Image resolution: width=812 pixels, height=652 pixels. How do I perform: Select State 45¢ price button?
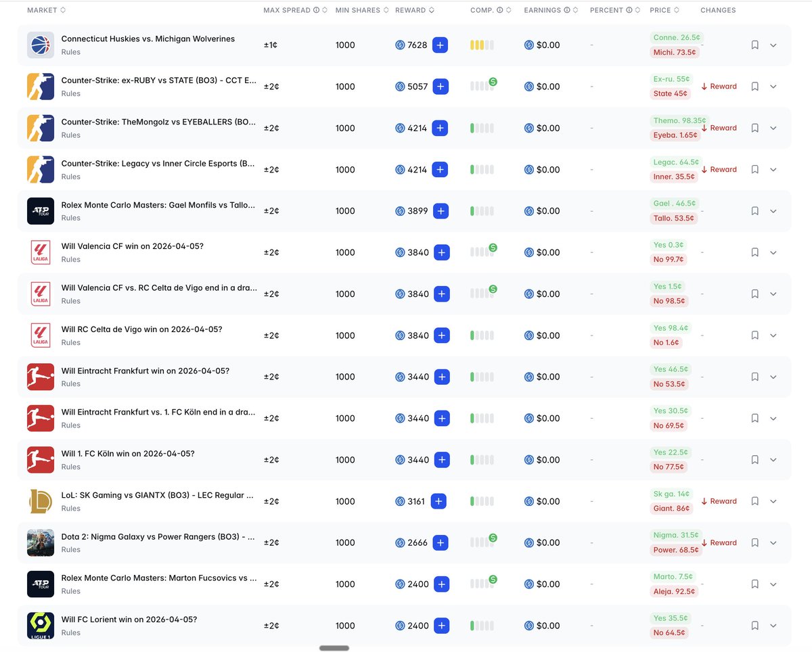[x=670, y=93]
